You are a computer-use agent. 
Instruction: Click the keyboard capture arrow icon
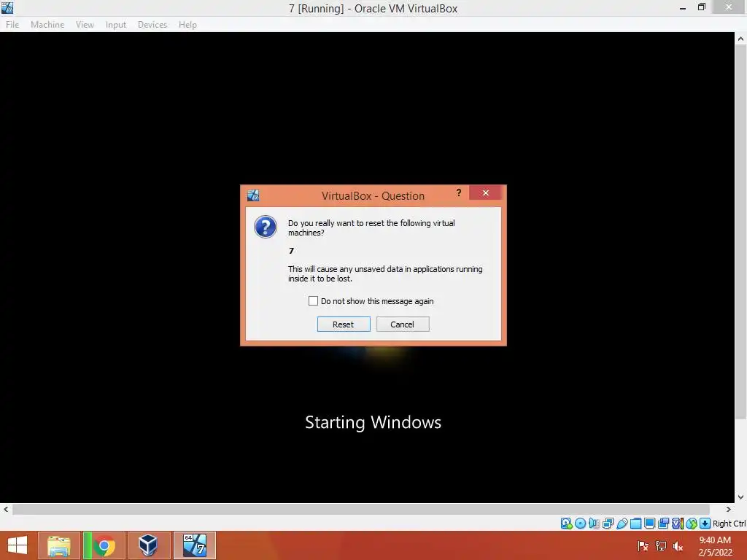tap(705, 524)
